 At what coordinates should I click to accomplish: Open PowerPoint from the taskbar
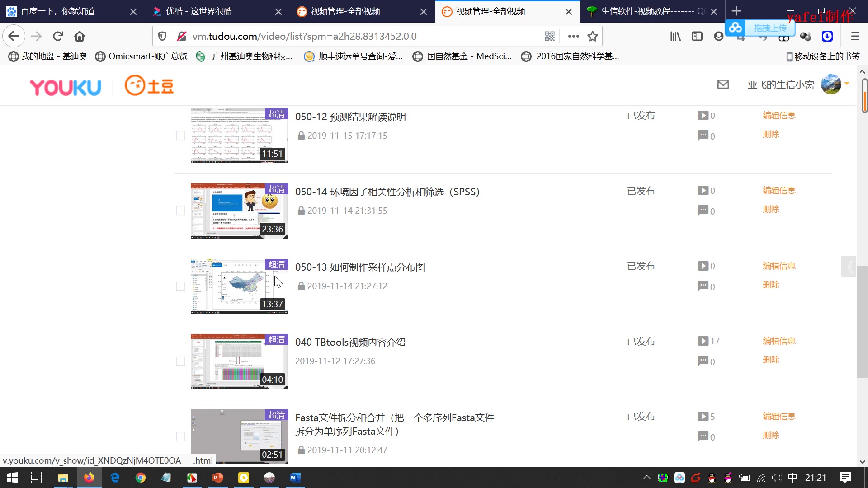[x=217, y=478]
